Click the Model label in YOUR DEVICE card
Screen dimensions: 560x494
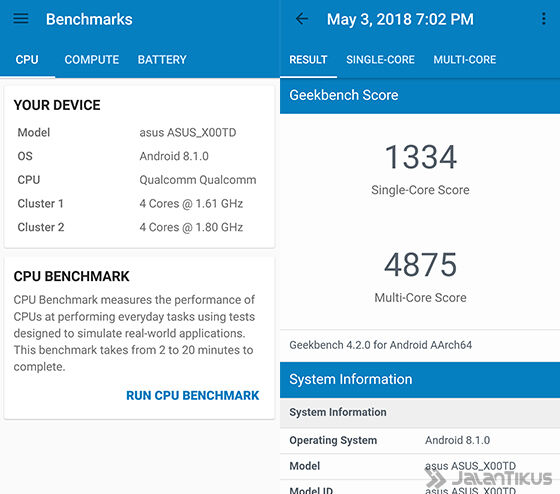34,133
